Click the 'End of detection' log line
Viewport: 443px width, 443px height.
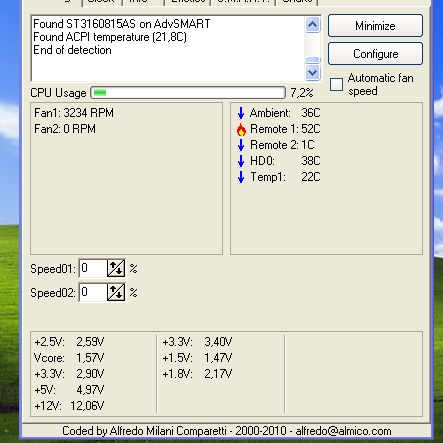pos(72,50)
